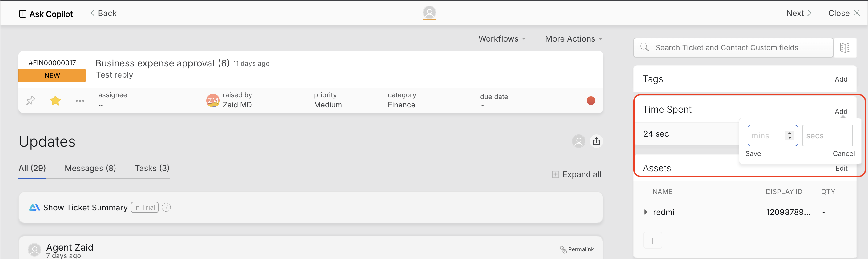Click the mins field stepper arrows
868x259 pixels.
coord(790,135)
